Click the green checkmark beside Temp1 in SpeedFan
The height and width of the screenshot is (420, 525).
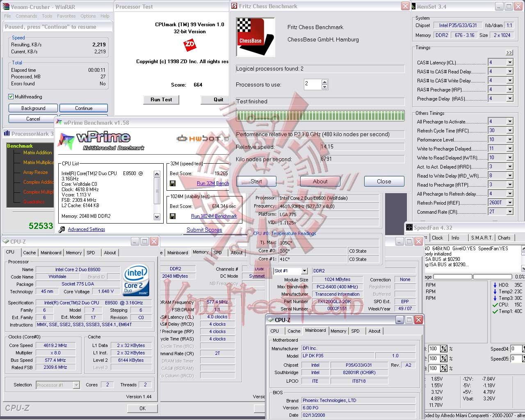click(x=495, y=311)
